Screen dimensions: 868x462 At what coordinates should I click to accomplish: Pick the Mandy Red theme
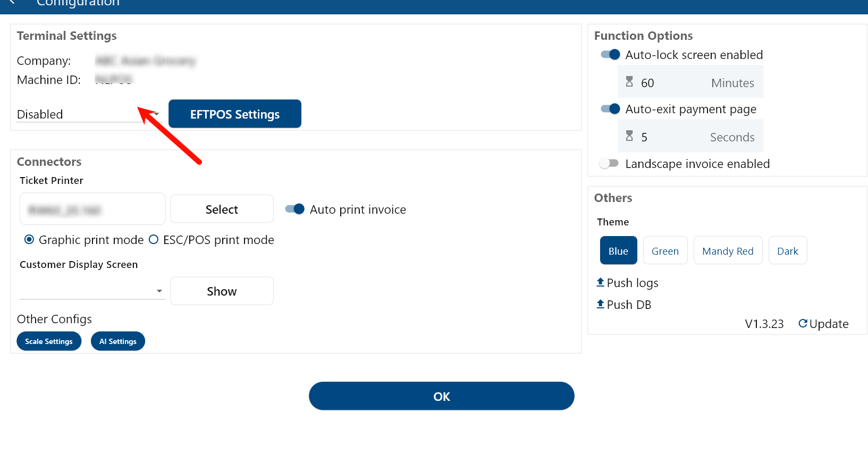pyautogui.click(x=728, y=251)
